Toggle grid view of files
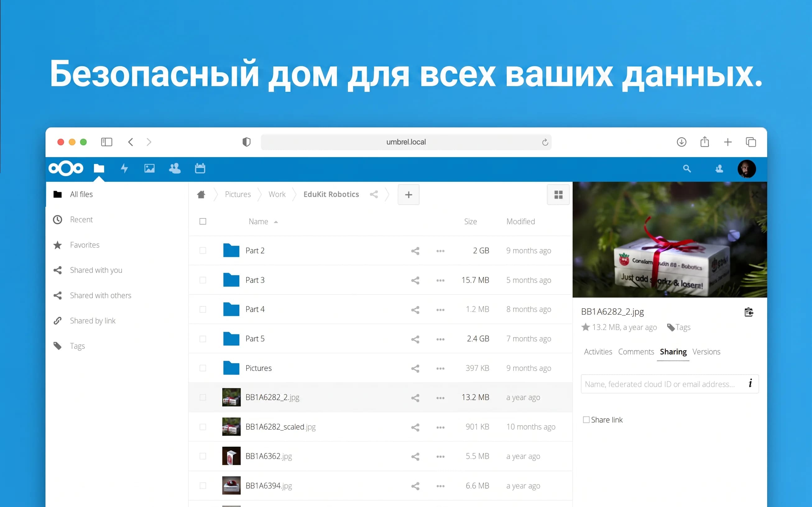The width and height of the screenshot is (812, 507). coord(558,195)
